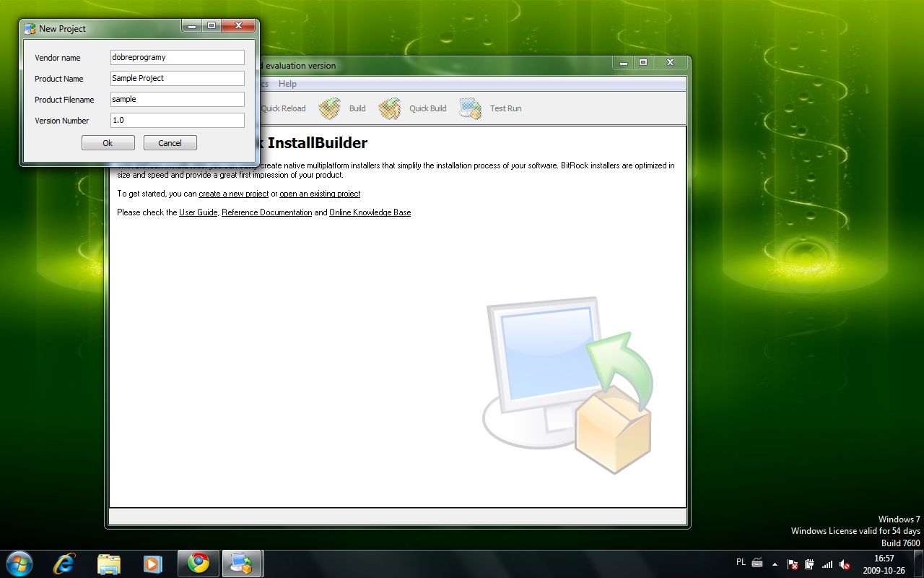Open the Windows Start menu
The image size is (924, 578).
coord(19,563)
